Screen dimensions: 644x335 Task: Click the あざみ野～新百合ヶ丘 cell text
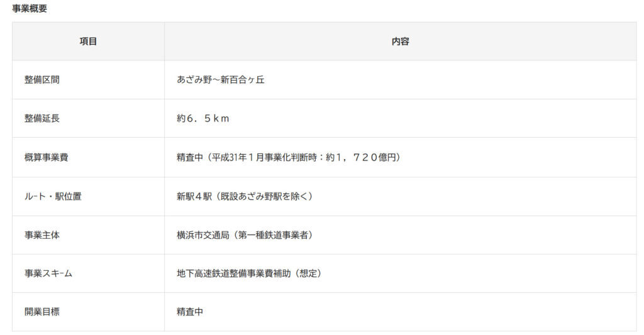221,80
